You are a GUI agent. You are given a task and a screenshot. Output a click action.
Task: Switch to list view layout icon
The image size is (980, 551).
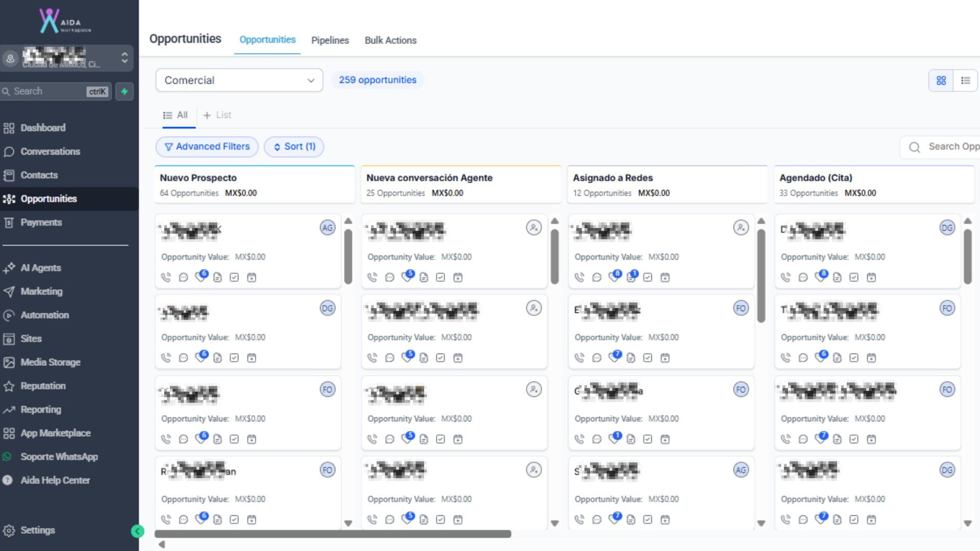(x=965, y=80)
